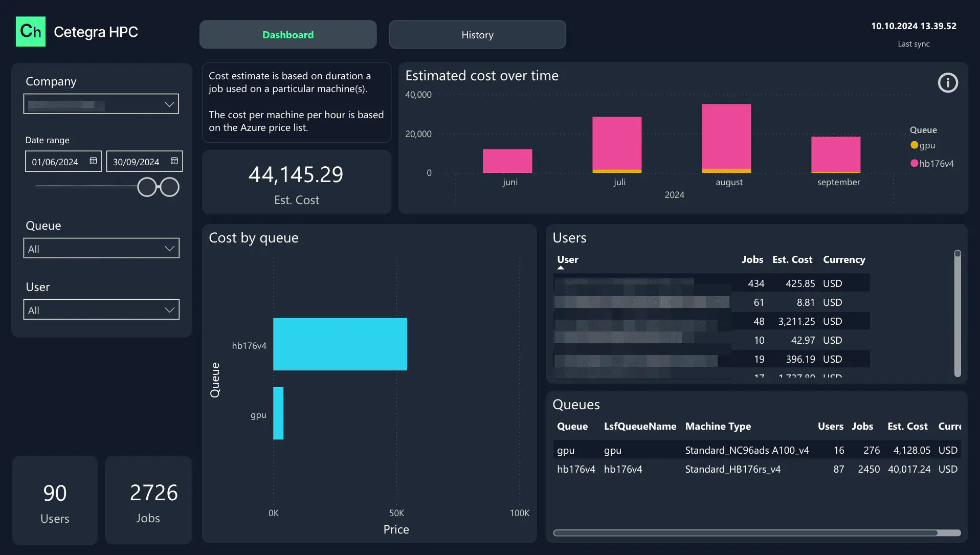The height and width of the screenshot is (555, 980).
Task: Open the end date calendar picker icon
Action: (174, 161)
